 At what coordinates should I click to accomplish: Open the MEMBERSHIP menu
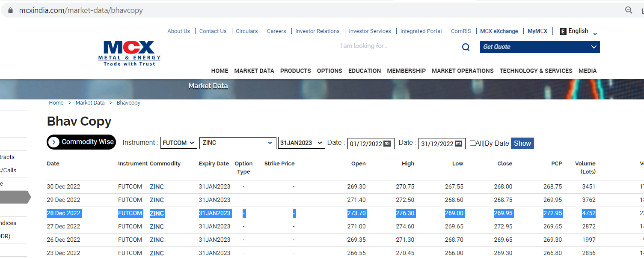pyautogui.click(x=407, y=71)
